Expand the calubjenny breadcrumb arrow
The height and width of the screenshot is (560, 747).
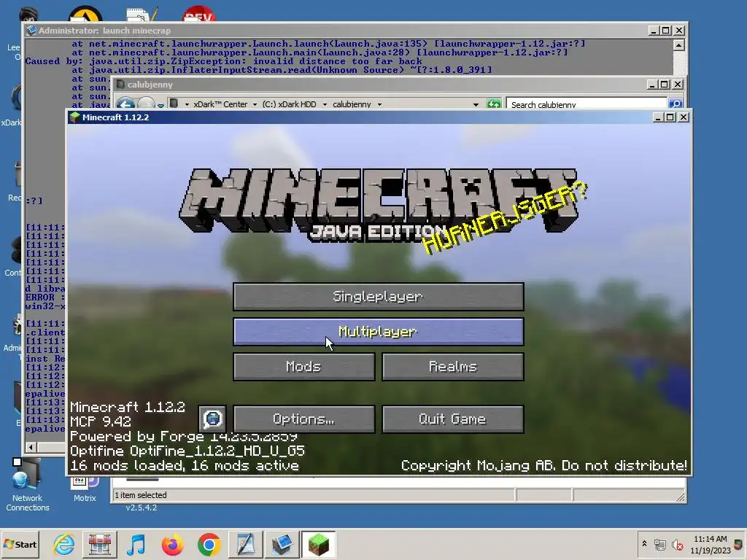379,104
